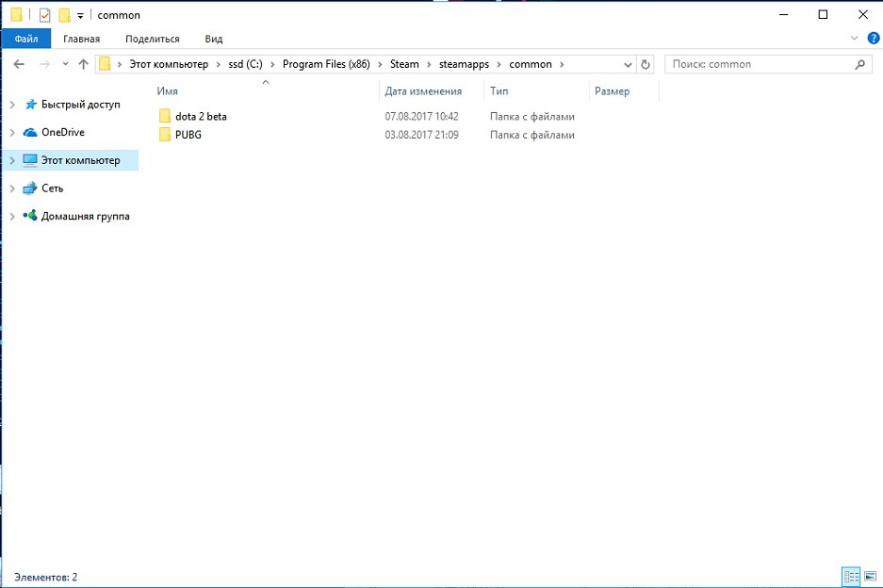Go back with the left arrow

19,64
